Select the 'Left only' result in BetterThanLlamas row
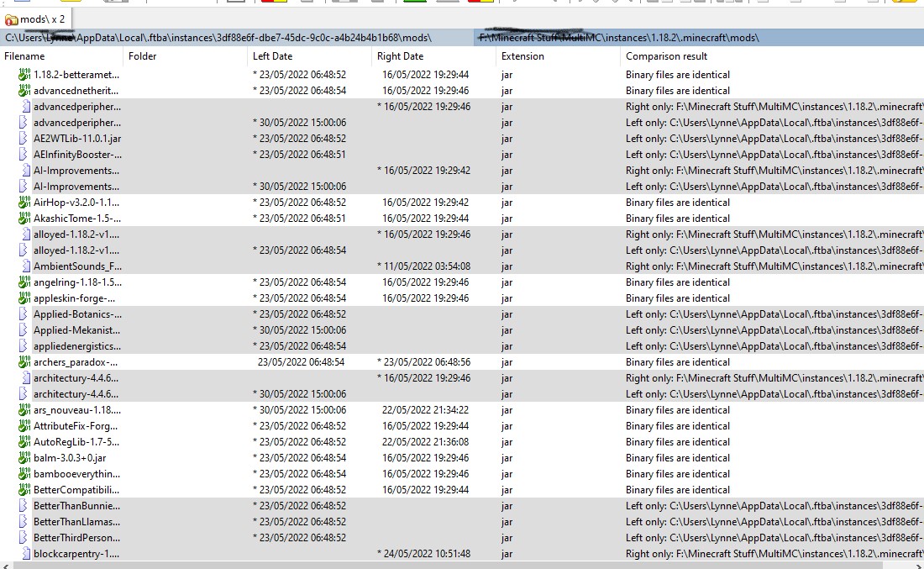The height and width of the screenshot is (569, 924). tap(775, 521)
